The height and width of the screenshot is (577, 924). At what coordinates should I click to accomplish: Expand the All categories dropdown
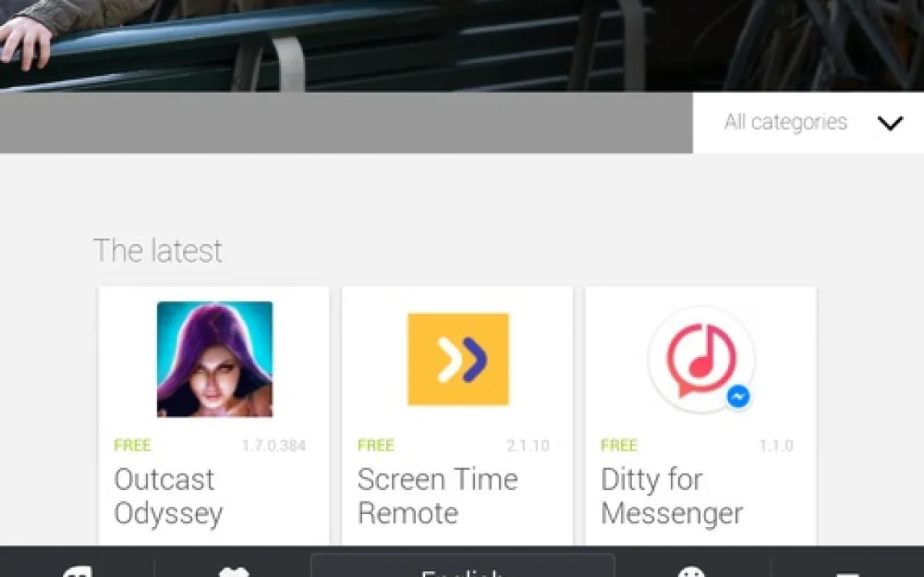(x=785, y=122)
